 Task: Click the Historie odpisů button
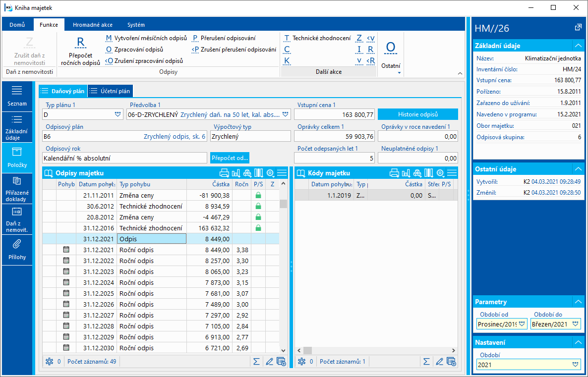pos(418,114)
